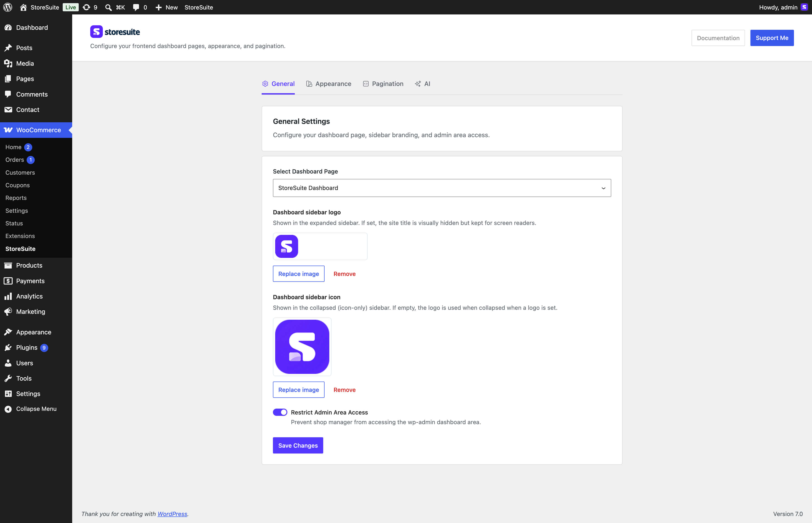Click the Live status badge
This screenshot has width=812, height=523.
pyautogui.click(x=70, y=7)
